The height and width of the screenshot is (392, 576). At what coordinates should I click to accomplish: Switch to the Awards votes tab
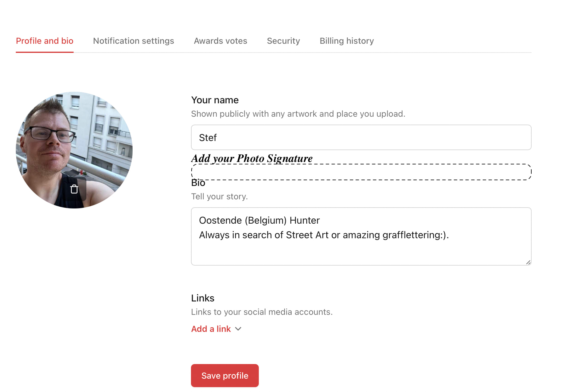220,41
